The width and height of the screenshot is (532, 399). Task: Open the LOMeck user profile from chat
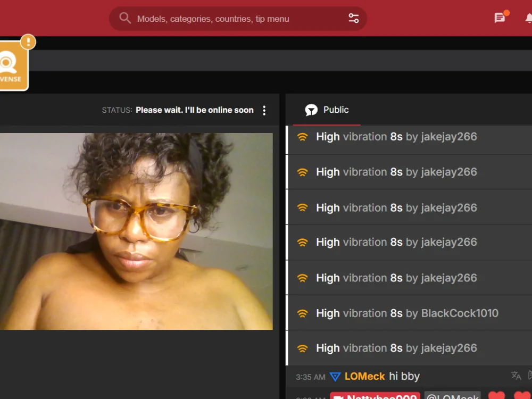pos(364,376)
